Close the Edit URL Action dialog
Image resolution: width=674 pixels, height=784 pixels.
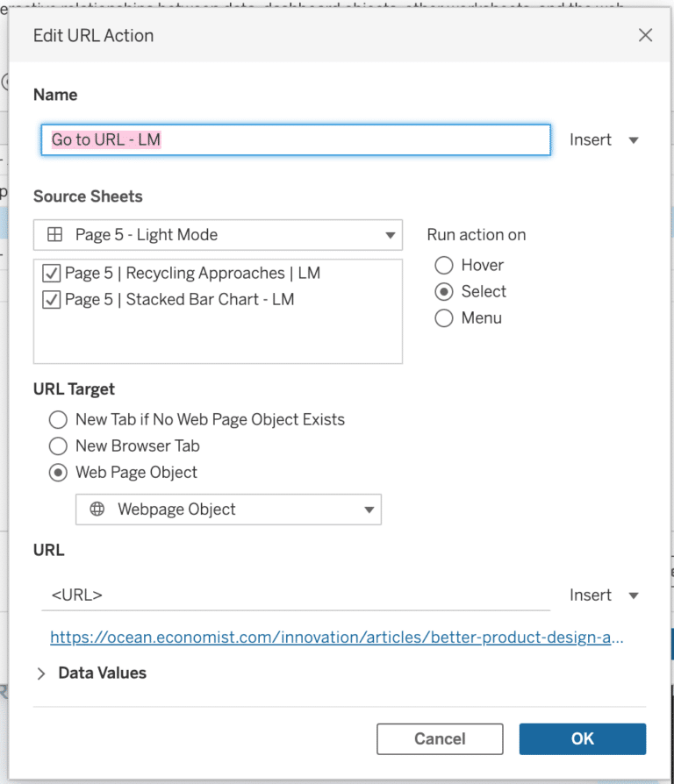pos(645,35)
